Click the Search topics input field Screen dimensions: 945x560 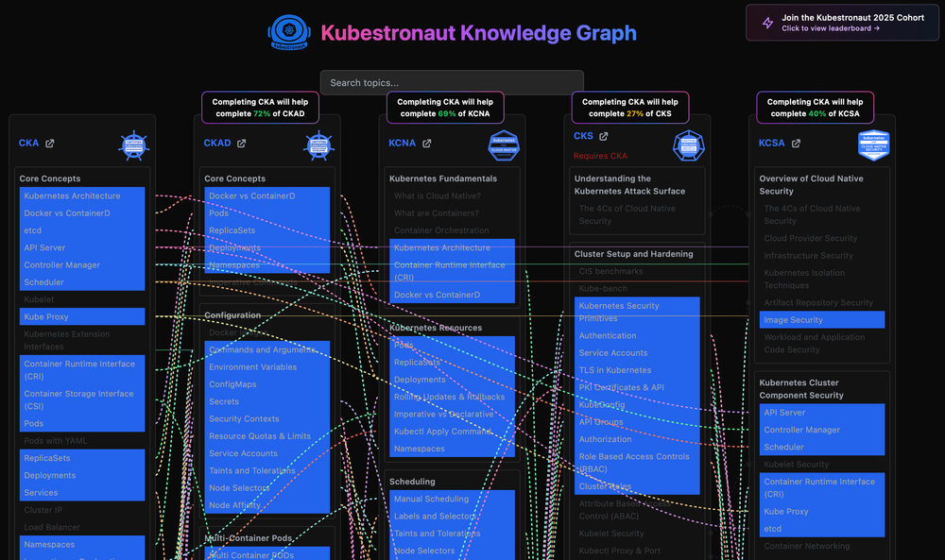pyautogui.click(x=453, y=82)
